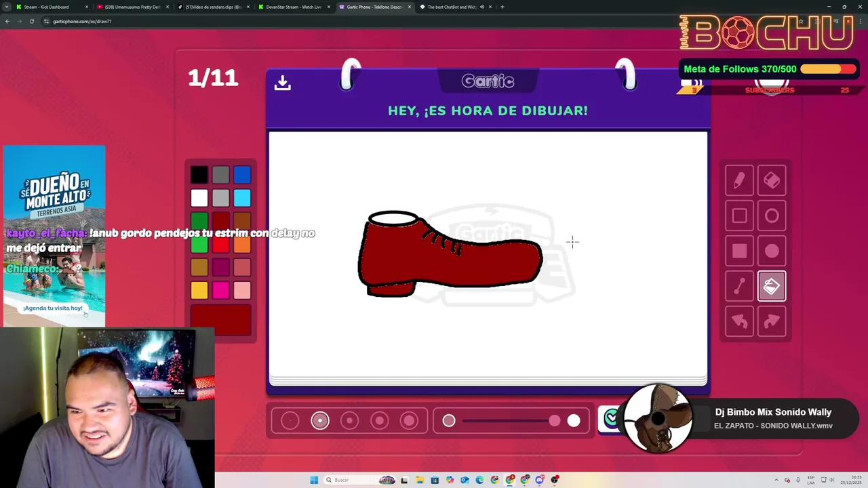Screen dimensions: 868x488
Task: Select the straight Line tool
Action: point(739,286)
